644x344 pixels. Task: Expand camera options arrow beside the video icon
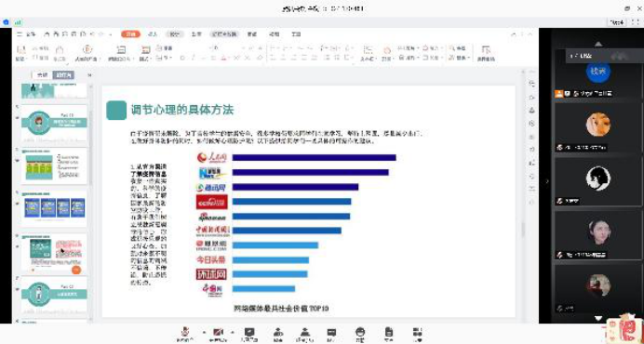click(233, 332)
